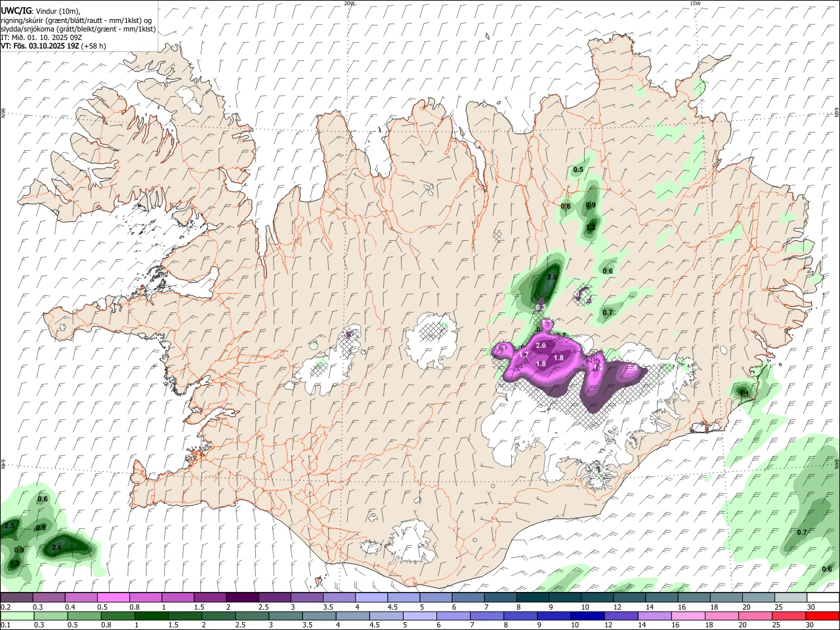This screenshot has width=840, height=630.
Task: Pick the navy blue rain swatch labeled 10
Action: point(587,616)
